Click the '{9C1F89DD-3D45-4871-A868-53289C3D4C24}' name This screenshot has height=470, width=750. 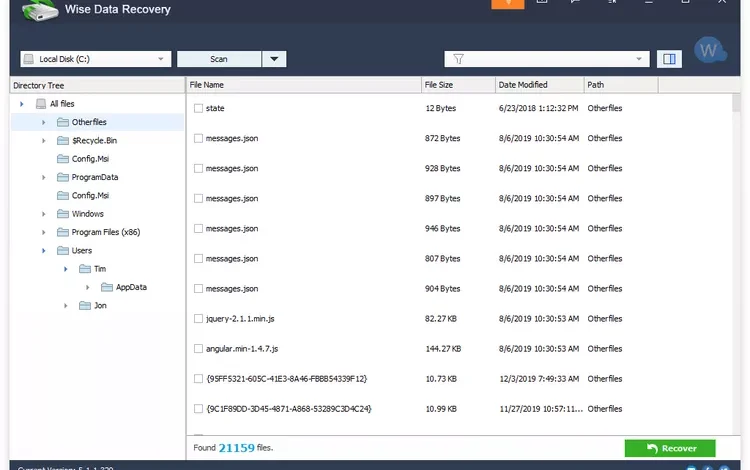[289, 409]
